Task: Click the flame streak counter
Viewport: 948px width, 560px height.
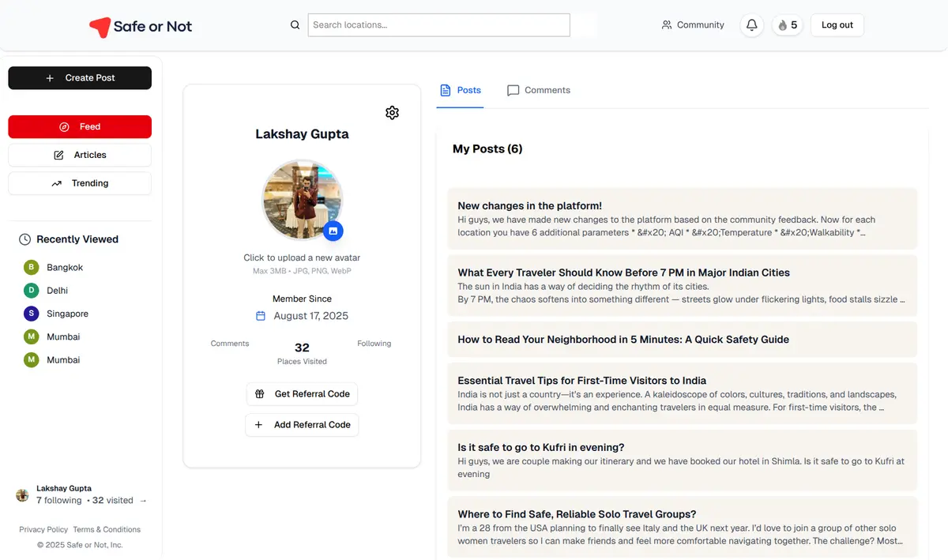Action: [x=787, y=25]
